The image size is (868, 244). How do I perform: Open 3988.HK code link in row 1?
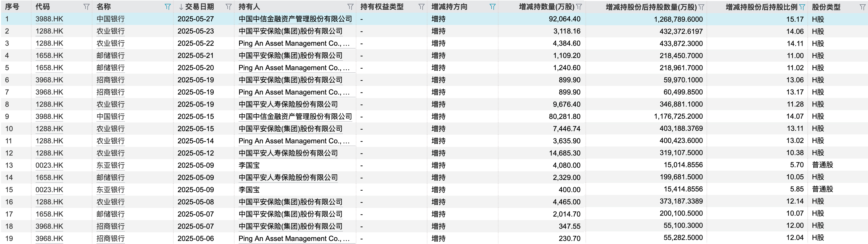click(x=49, y=19)
